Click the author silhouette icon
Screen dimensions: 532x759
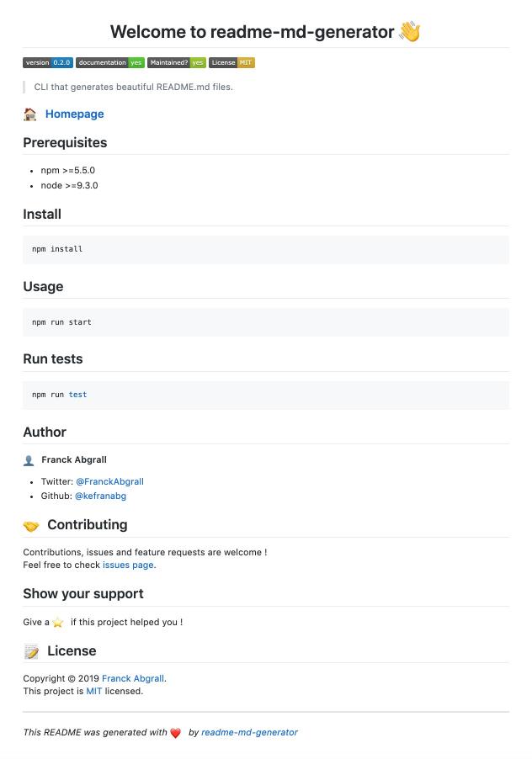[29, 460]
